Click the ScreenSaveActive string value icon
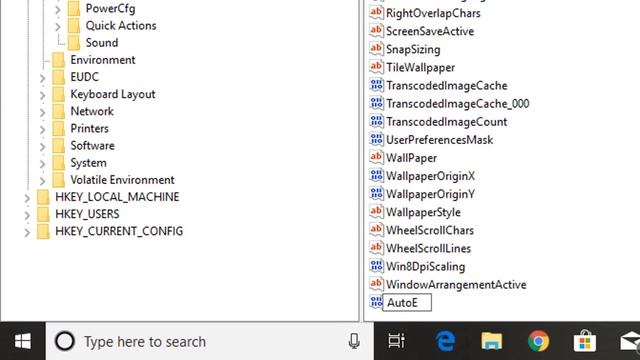Viewport: 640px width, 360px height. coord(376,31)
